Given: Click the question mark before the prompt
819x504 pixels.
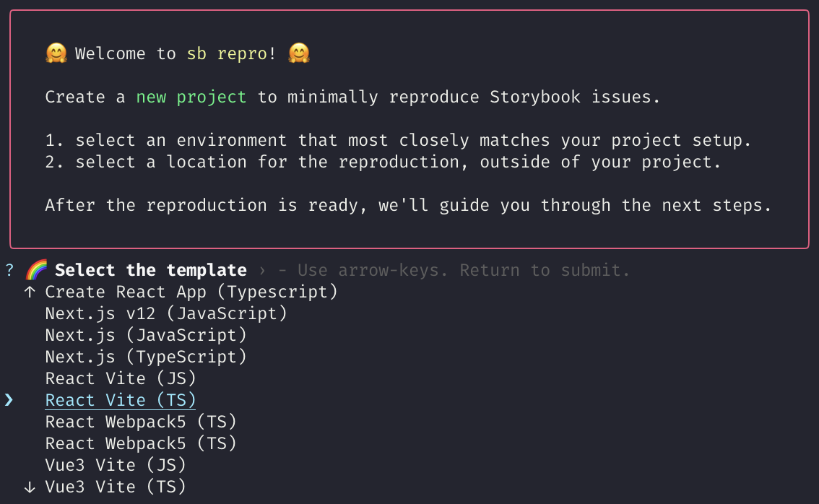Looking at the screenshot, I should [9, 269].
